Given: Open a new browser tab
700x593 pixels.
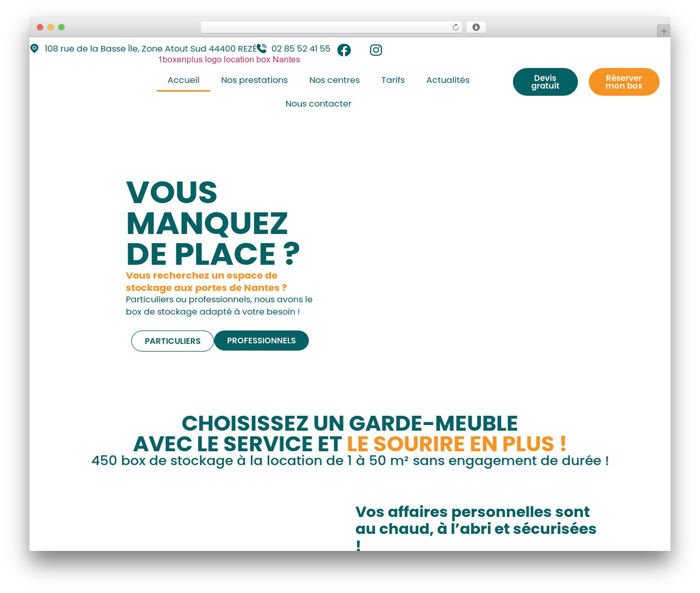Looking at the screenshot, I should (663, 31).
